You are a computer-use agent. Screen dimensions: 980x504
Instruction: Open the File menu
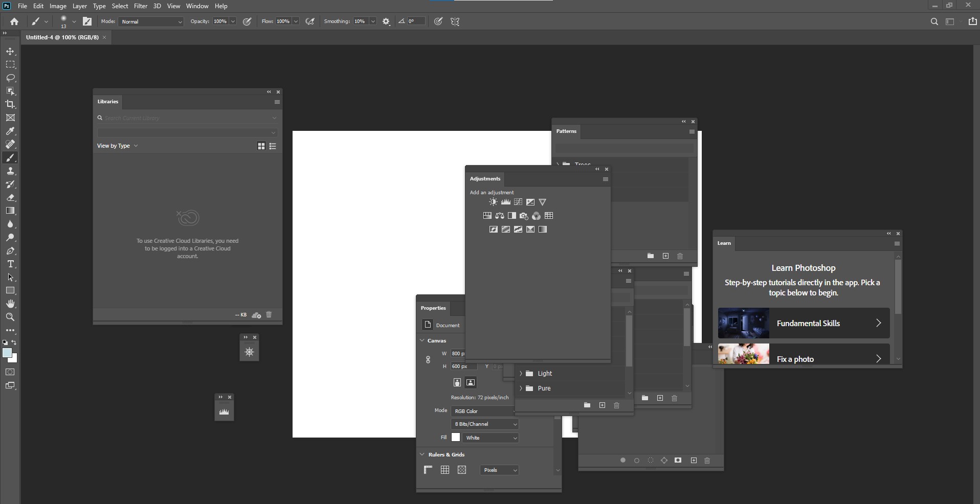[x=23, y=6]
